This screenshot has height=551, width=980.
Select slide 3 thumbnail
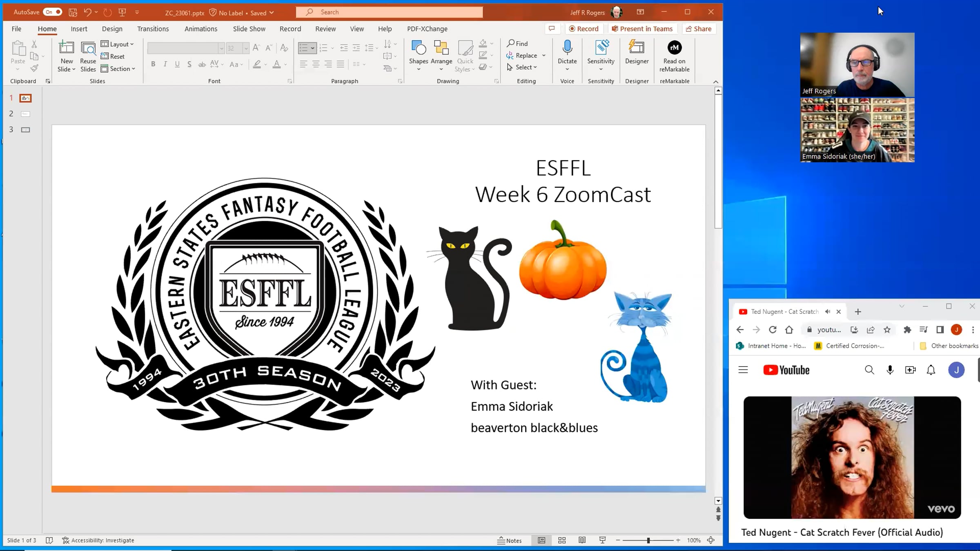[x=25, y=130]
